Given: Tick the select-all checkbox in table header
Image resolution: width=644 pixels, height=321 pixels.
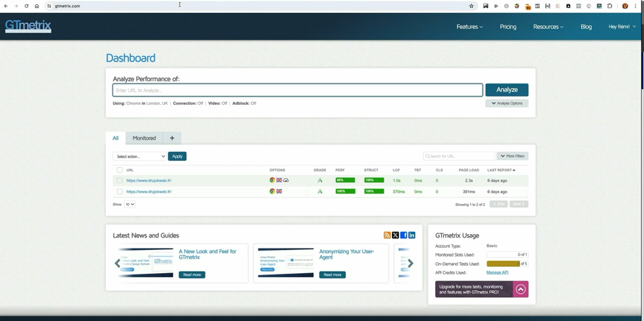Looking at the screenshot, I should pyautogui.click(x=119, y=170).
